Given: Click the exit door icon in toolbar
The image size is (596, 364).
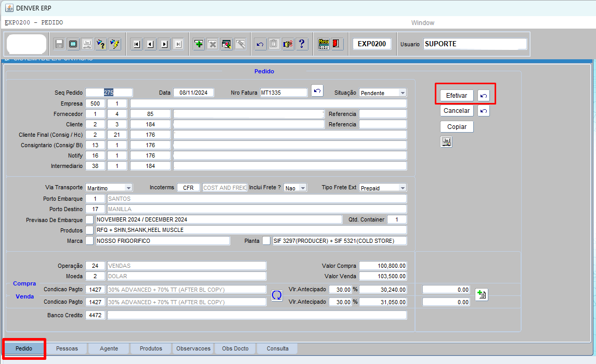Looking at the screenshot, I should click(336, 44).
